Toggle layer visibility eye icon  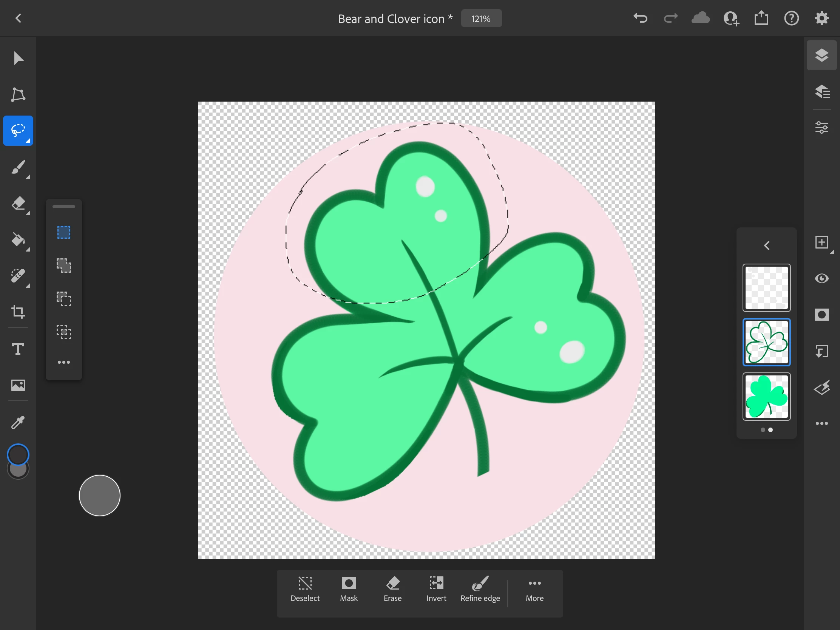821,278
